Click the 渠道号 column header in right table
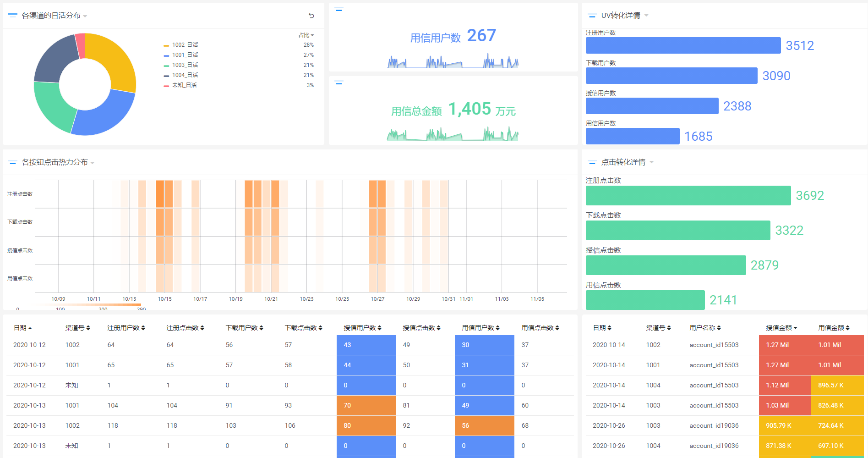This screenshot has height=458, width=868. pyautogui.click(x=655, y=328)
